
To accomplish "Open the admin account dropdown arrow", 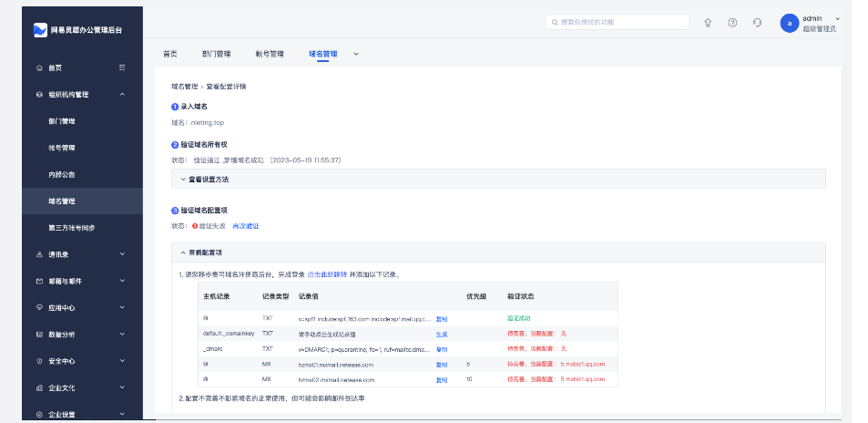I will (837, 19).
